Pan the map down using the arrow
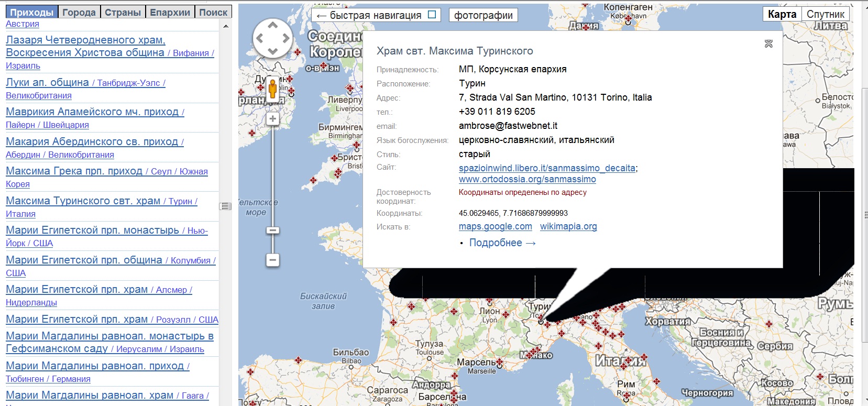The width and height of the screenshot is (868, 406). (272, 51)
